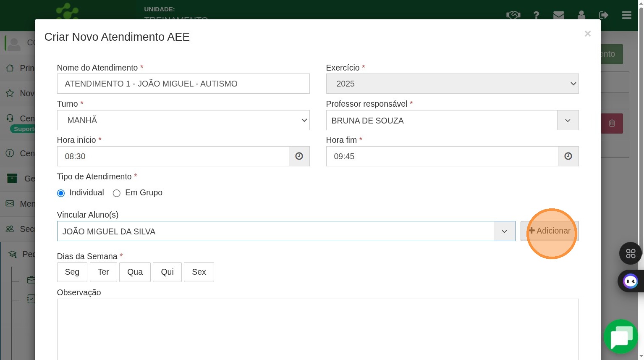
Task: Open the hamburger menu icon
Action: [x=626, y=15]
